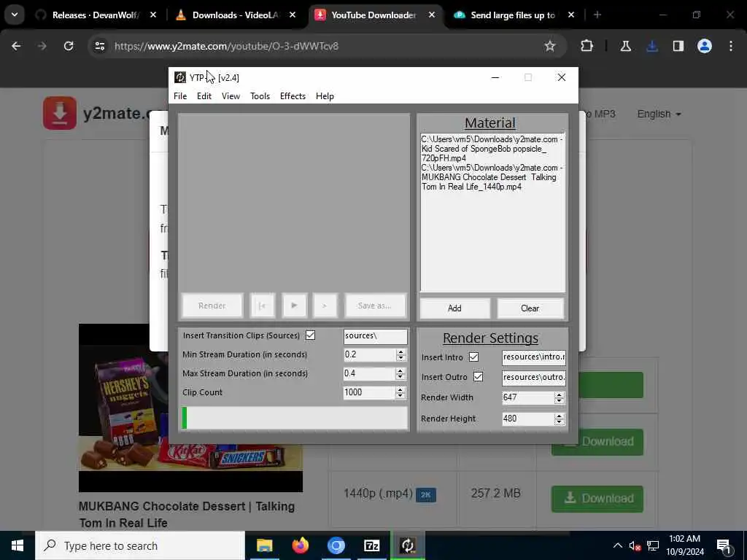The height and width of the screenshot is (560, 747).
Task: Click the Save as... button
Action: [375, 306]
